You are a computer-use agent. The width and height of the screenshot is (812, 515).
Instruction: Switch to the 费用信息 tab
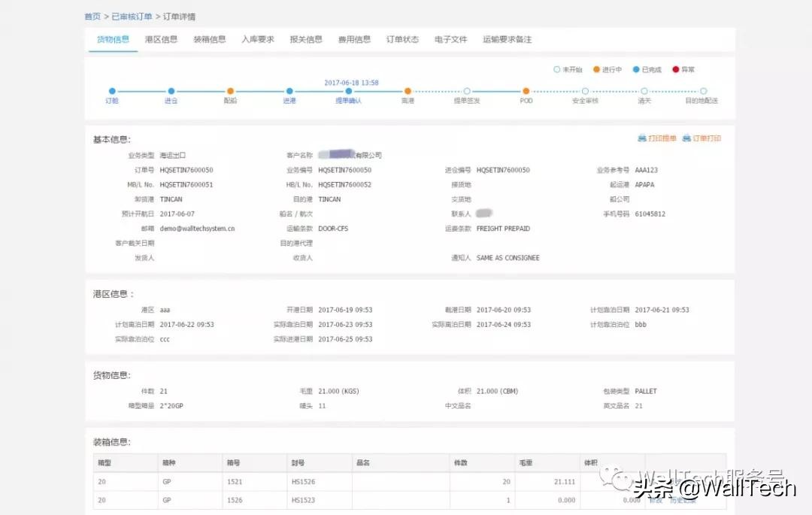pyautogui.click(x=353, y=40)
